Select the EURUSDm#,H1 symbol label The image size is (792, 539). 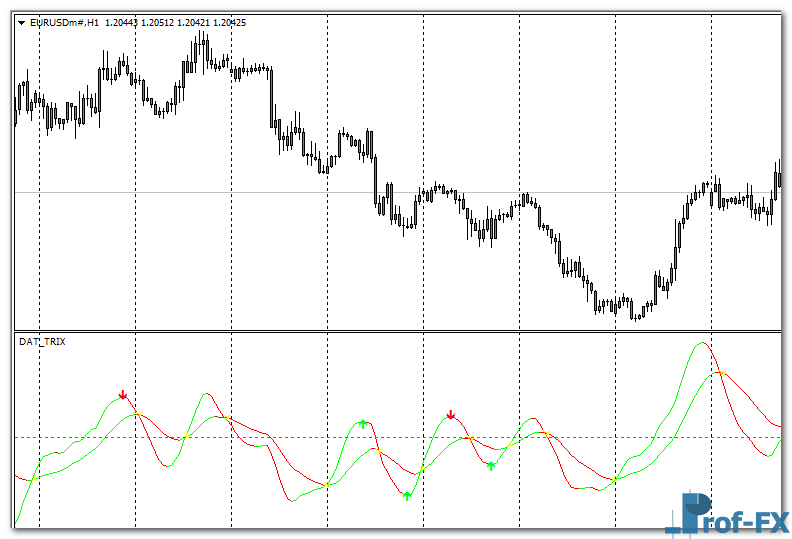tap(64, 22)
